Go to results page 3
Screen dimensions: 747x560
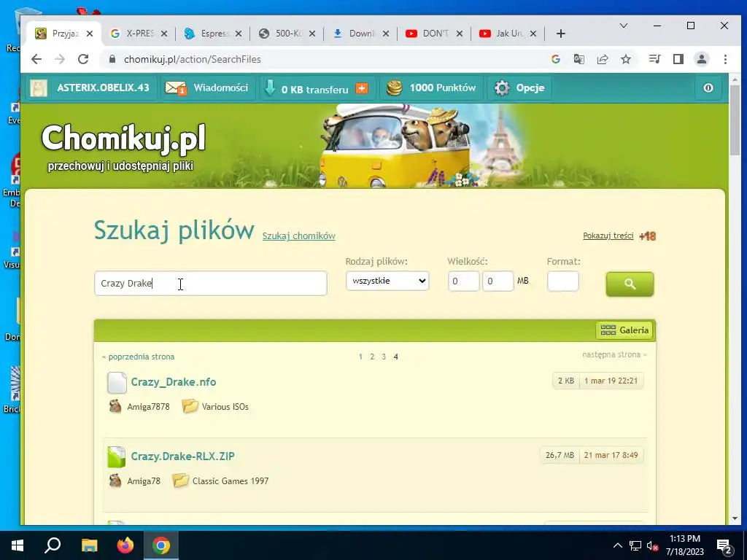coord(384,357)
